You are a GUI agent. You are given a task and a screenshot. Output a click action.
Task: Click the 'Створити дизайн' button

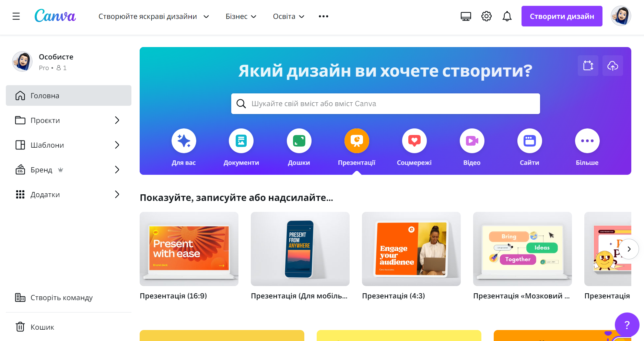pos(562,16)
